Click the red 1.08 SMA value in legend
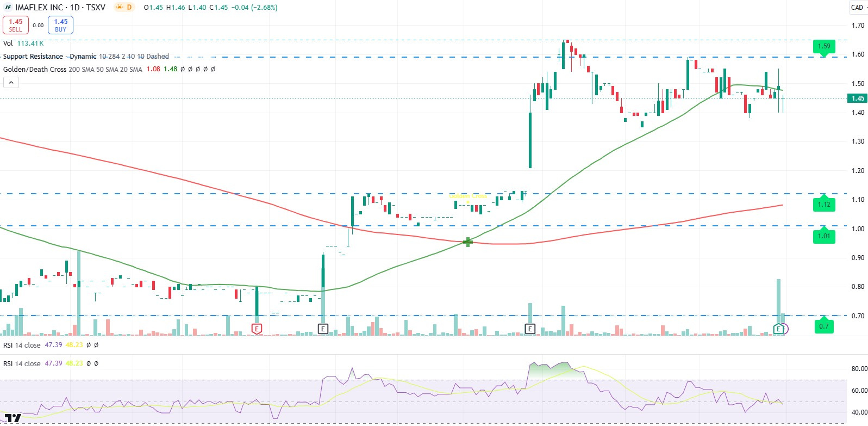Screen dimensions: 868x426 click(x=153, y=69)
